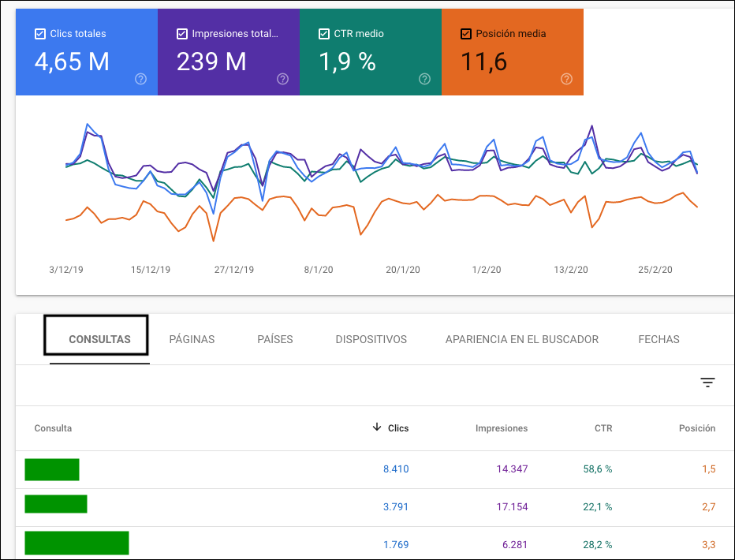Screen dimensions: 735x560
Task: Open help tooltip on CTR medio card
Action: point(424,79)
